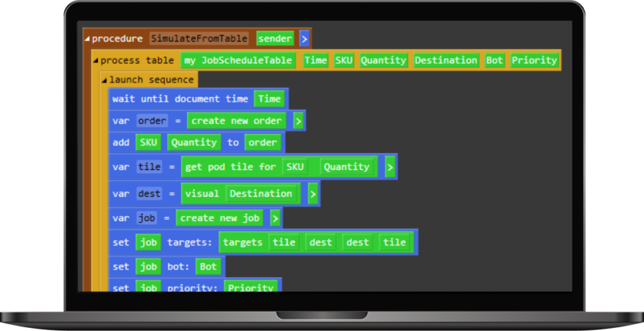The image size is (644, 331).
Task: Click the sender parameter token
Action: [x=275, y=39]
